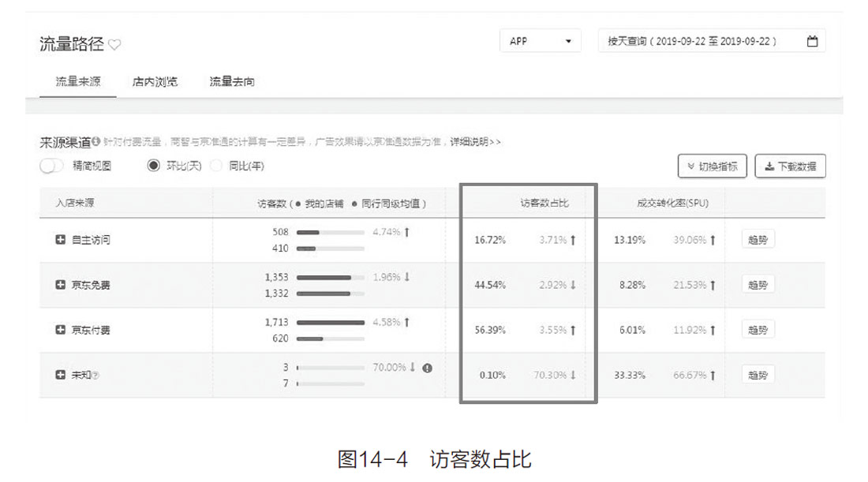This screenshot has height=482, width=868.
Task: Click the question mark icon beside 未知
Action: click(95, 376)
